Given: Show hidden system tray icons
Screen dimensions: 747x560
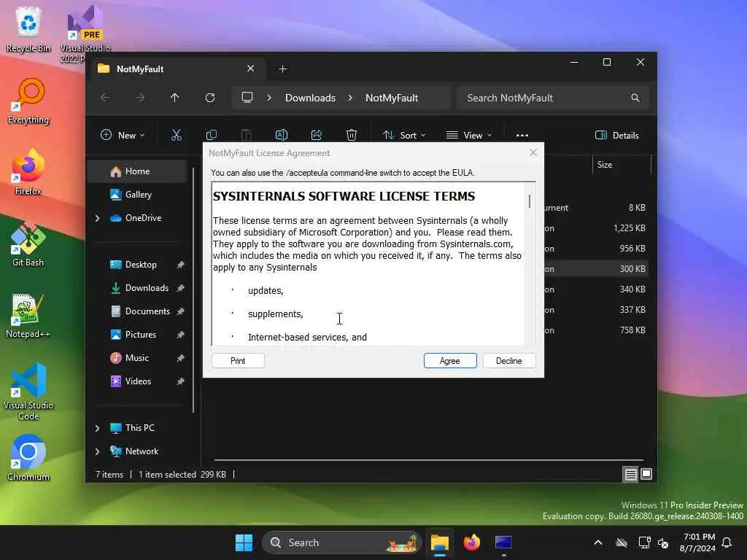Looking at the screenshot, I should click(x=598, y=542).
